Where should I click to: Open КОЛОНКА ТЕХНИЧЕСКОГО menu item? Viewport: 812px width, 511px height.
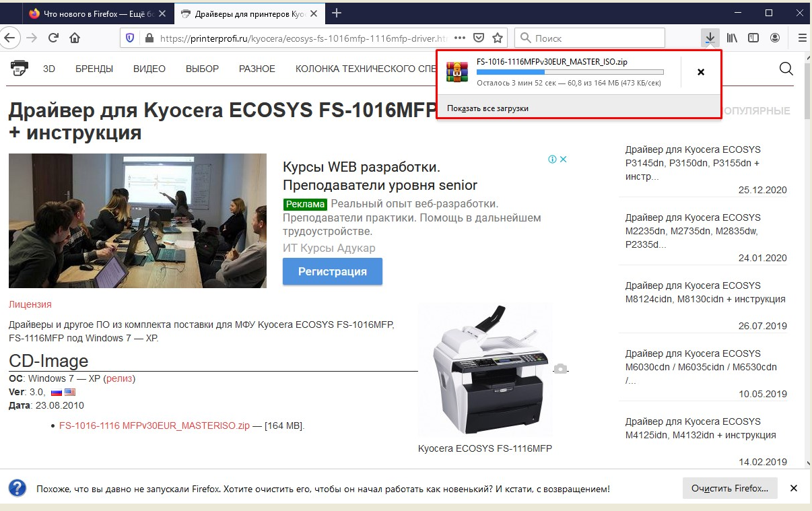pos(366,69)
